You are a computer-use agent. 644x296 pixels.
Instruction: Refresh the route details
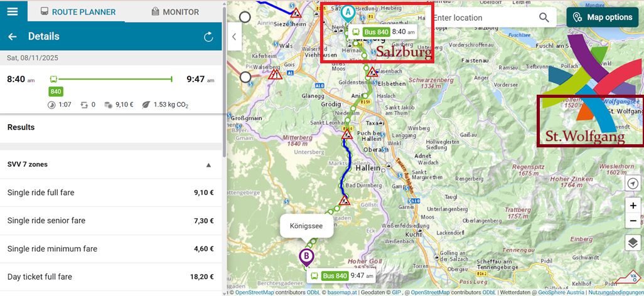point(208,37)
